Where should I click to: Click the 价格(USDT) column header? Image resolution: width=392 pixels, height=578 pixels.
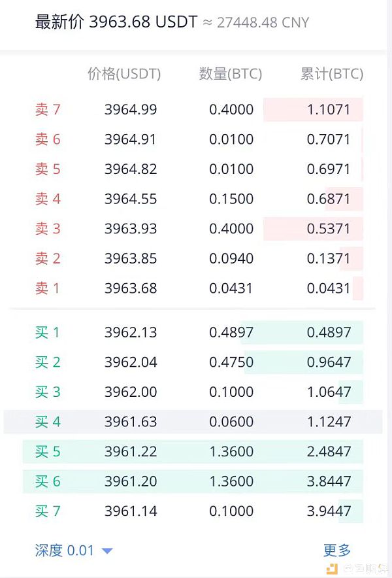click(x=124, y=74)
